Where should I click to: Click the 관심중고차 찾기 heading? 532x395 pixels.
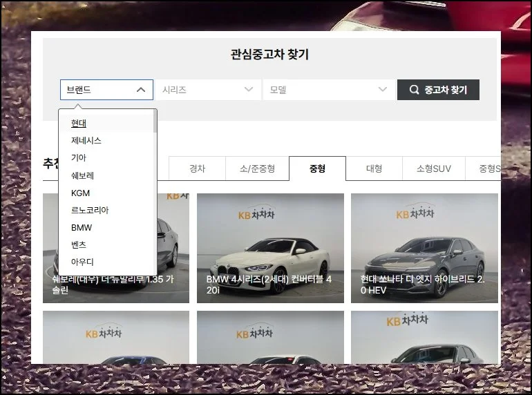pos(269,55)
